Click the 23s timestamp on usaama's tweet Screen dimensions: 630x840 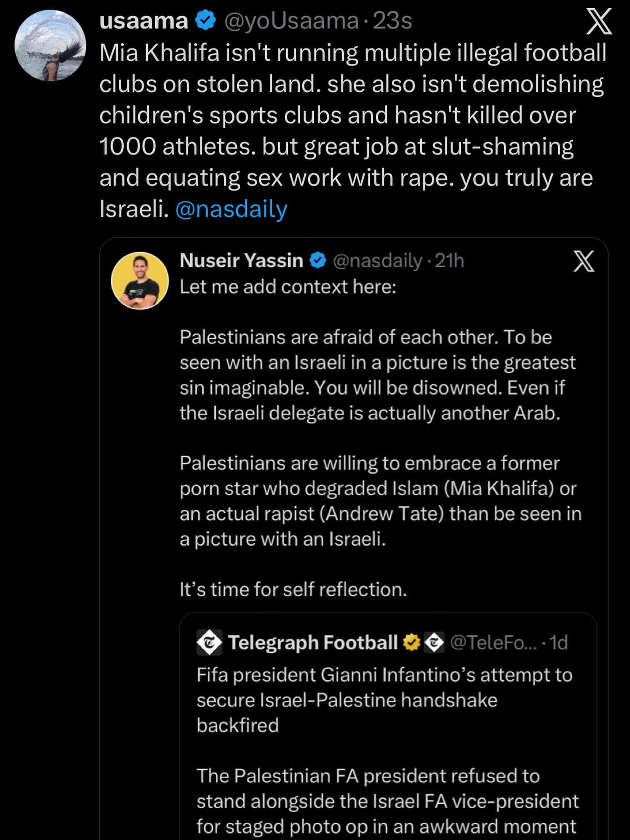(392, 21)
